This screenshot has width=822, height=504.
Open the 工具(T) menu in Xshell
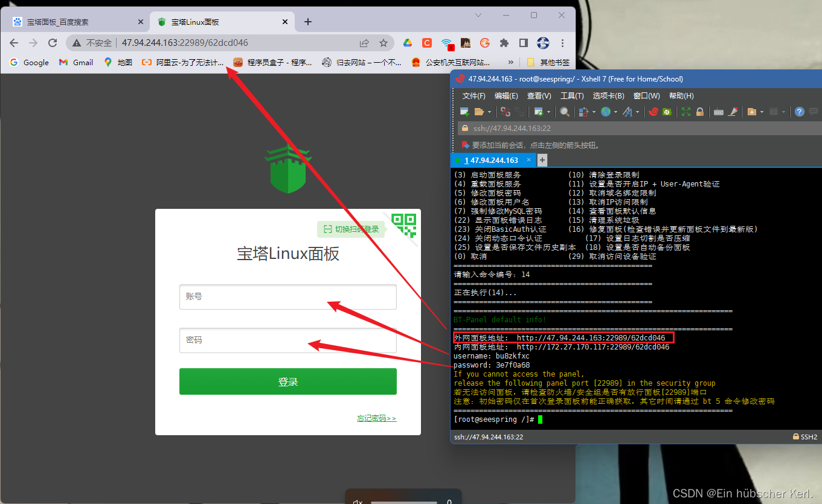click(572, 96)
